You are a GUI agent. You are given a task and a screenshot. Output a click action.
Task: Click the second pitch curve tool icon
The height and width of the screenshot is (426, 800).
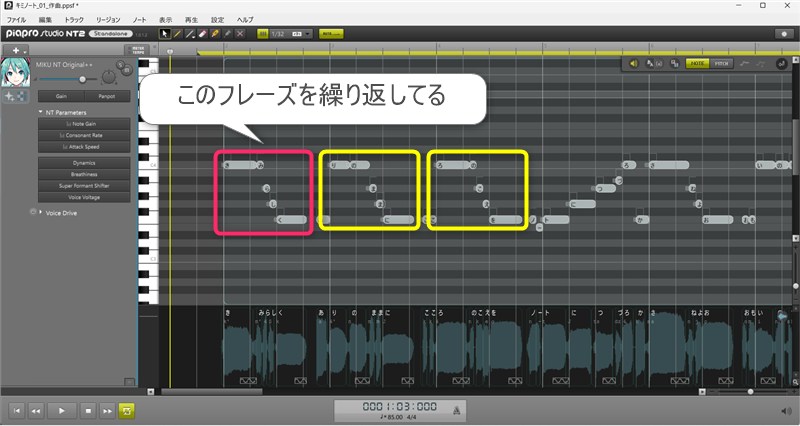coord(760,64)
